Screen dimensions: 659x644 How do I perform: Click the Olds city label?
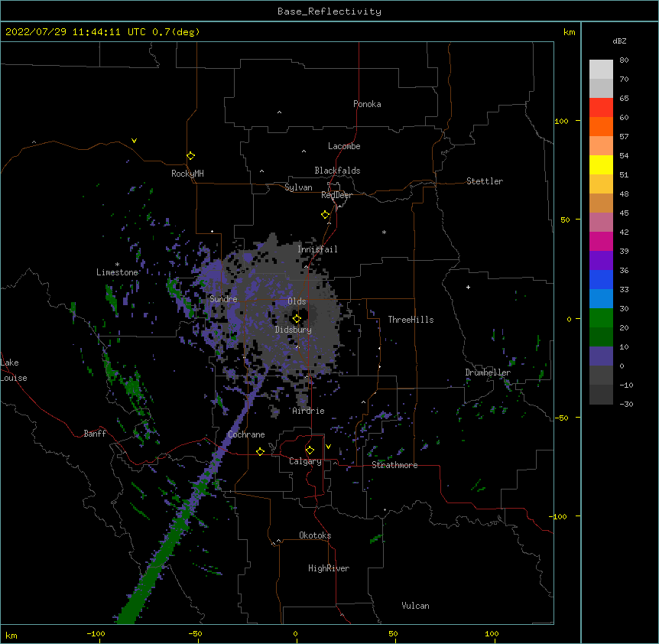[297, 301]
